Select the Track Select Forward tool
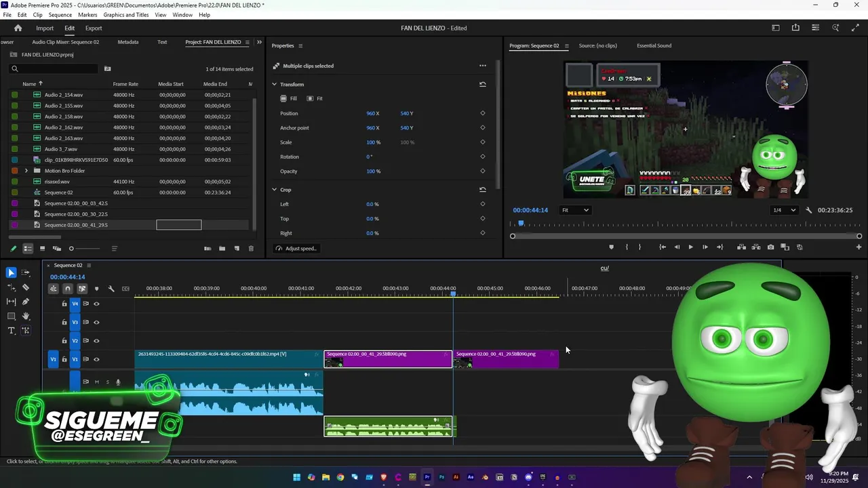Screen dimensions: 868x488 click(x=26, y=272)
